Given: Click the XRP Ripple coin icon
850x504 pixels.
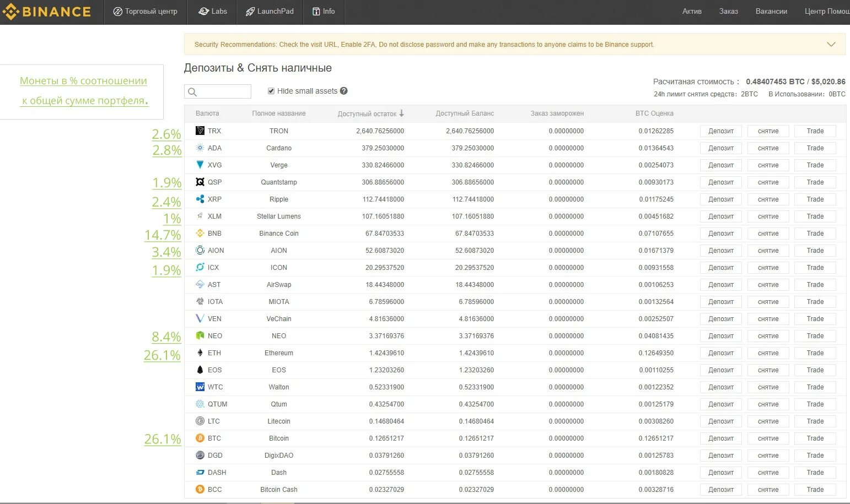Looking at the screenshot, I should point(200,199).
